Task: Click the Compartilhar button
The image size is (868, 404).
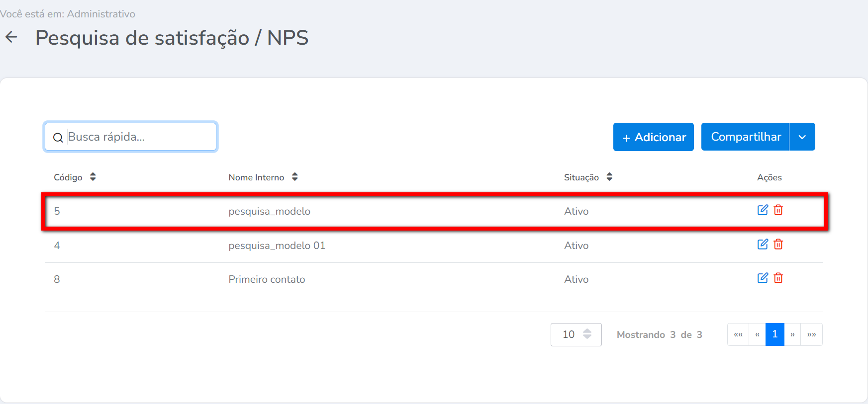Action: 745,137
